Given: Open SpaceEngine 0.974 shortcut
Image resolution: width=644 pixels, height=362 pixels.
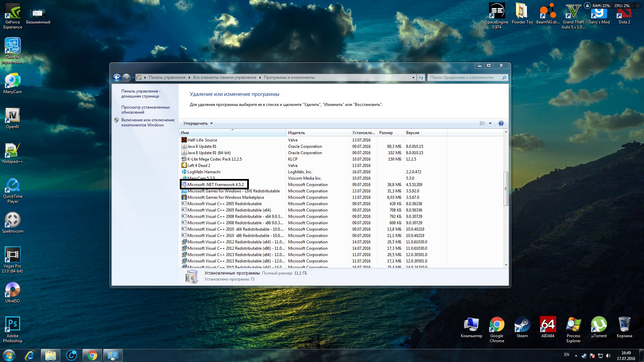Looking at the screenshot, I should 497,16.
